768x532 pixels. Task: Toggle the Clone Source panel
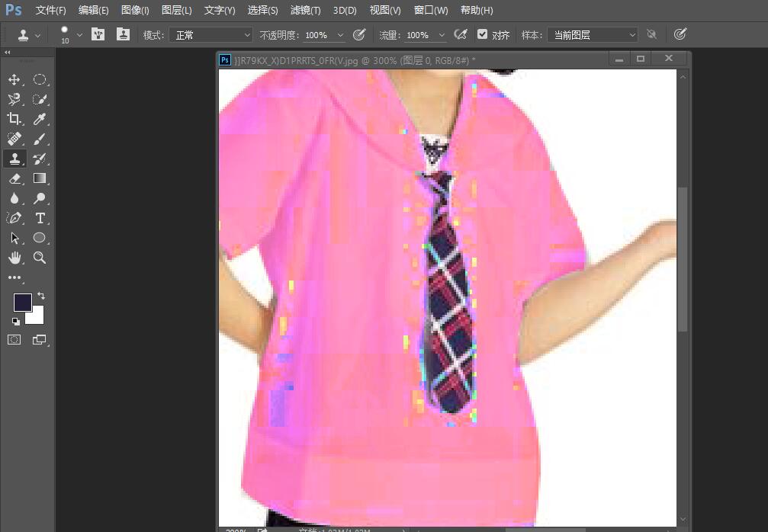tap(123, 34)
